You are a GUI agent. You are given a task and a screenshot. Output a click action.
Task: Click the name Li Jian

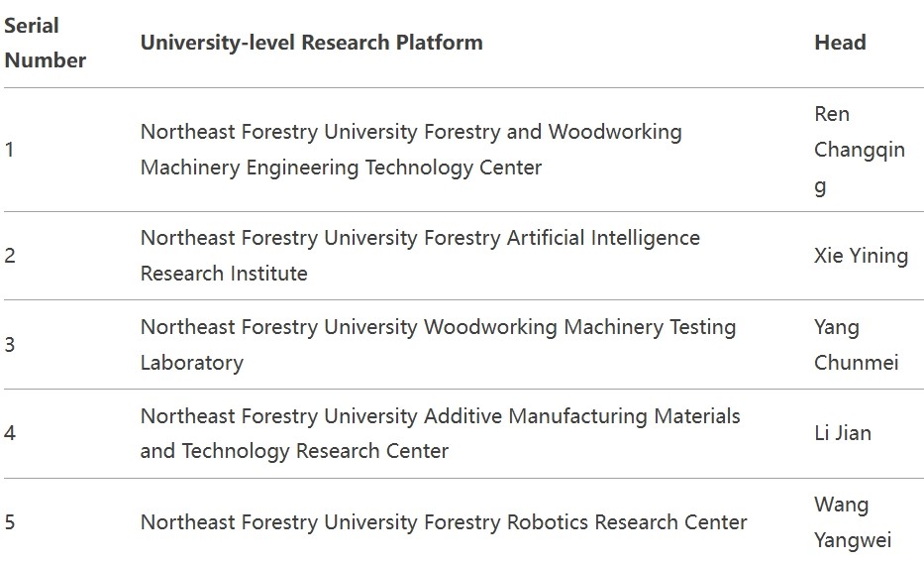(x=842, y=433)
